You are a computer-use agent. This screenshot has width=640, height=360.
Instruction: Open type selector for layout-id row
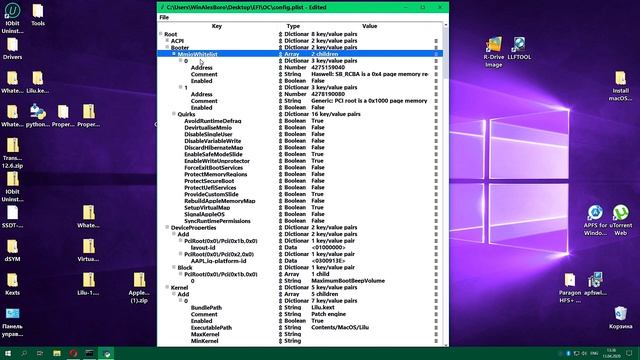[x=280, y=247]
